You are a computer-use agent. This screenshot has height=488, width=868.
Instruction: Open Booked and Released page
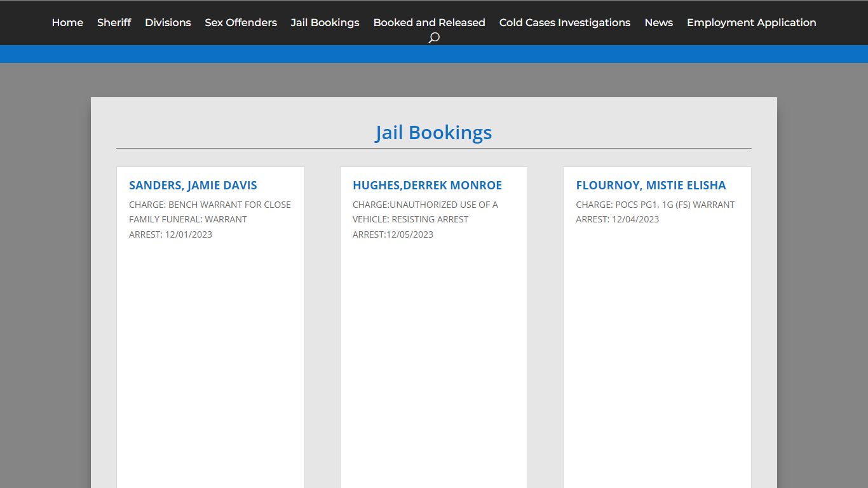click(x=430, y=22)
